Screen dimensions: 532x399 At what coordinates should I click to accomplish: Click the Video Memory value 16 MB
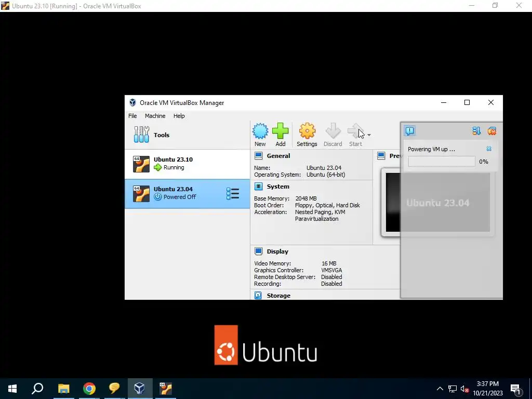329,263
